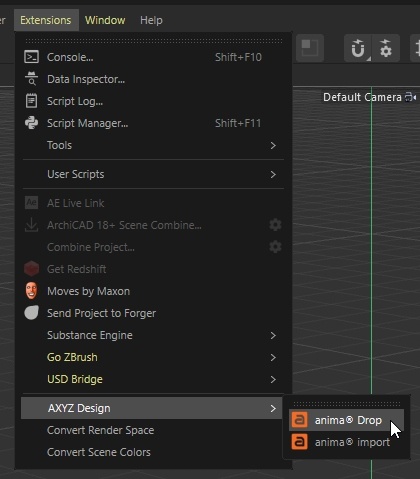Open Script Log entry

153,101
